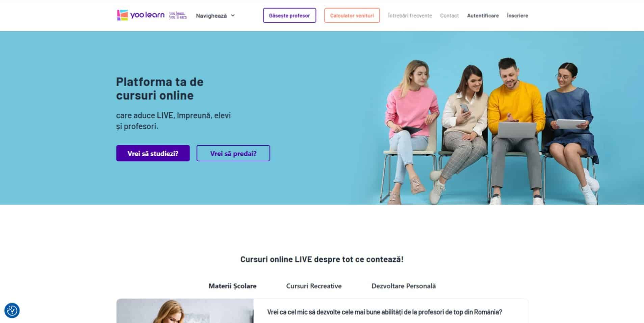
Task: Choose the Vrei să predai? button
Action: [233, 153]
